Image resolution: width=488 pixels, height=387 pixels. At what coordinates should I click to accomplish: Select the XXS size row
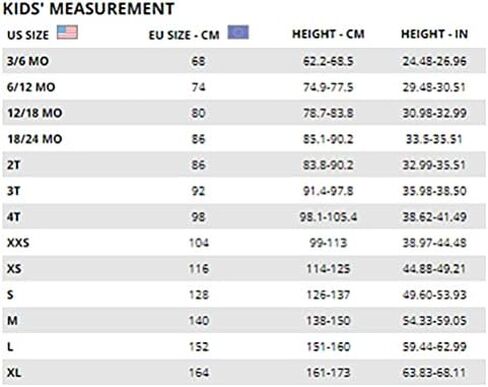click(x=244, y=243)
